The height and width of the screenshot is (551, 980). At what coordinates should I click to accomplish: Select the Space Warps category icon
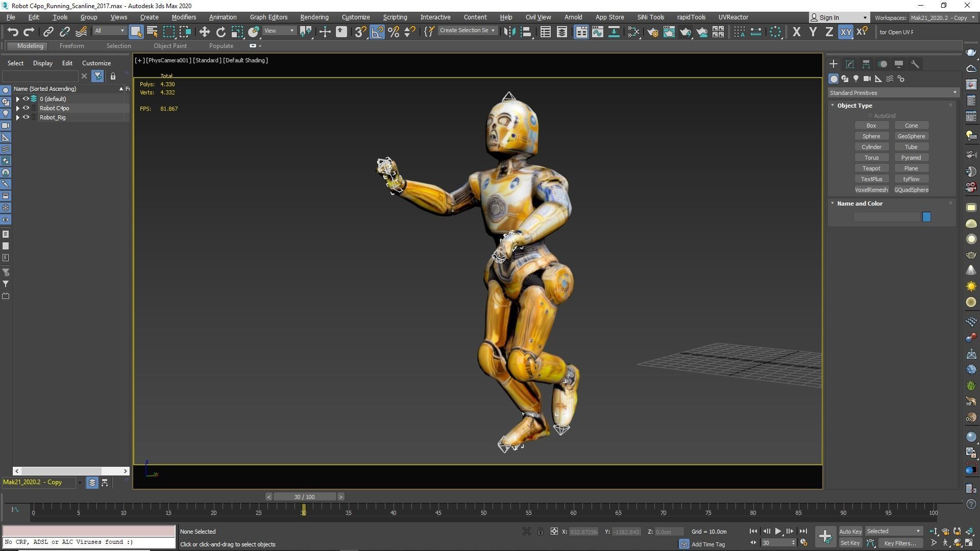point(890,79)
